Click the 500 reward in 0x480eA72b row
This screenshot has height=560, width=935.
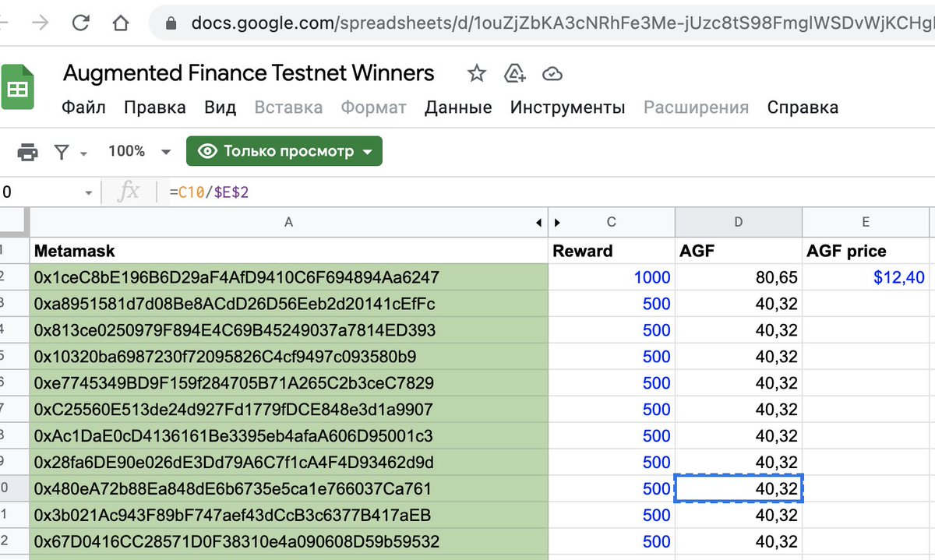point(612,489)
